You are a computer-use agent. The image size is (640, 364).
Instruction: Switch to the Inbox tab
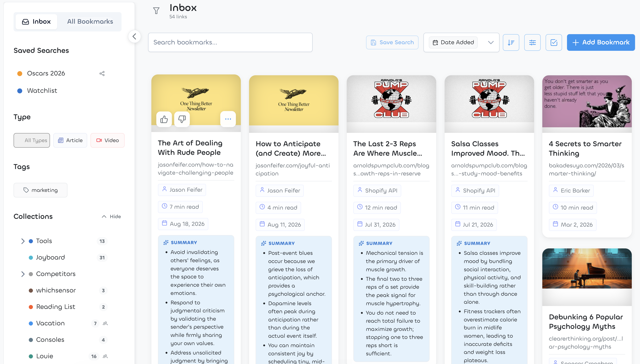pos(36,22)
